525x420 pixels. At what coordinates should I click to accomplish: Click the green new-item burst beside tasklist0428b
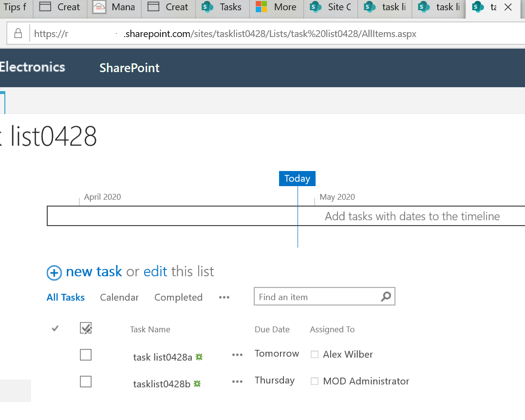point(197,383)
